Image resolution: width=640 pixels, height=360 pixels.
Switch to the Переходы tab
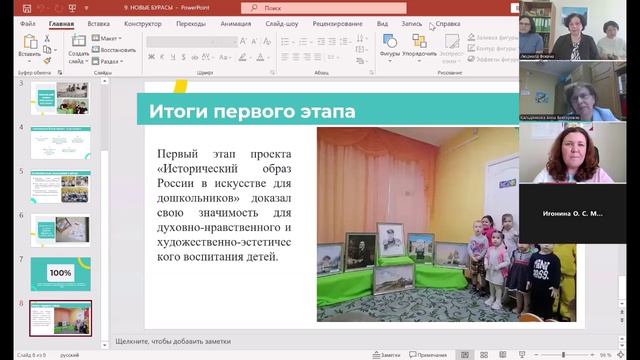pyautogui.click(x=191, y=24)
